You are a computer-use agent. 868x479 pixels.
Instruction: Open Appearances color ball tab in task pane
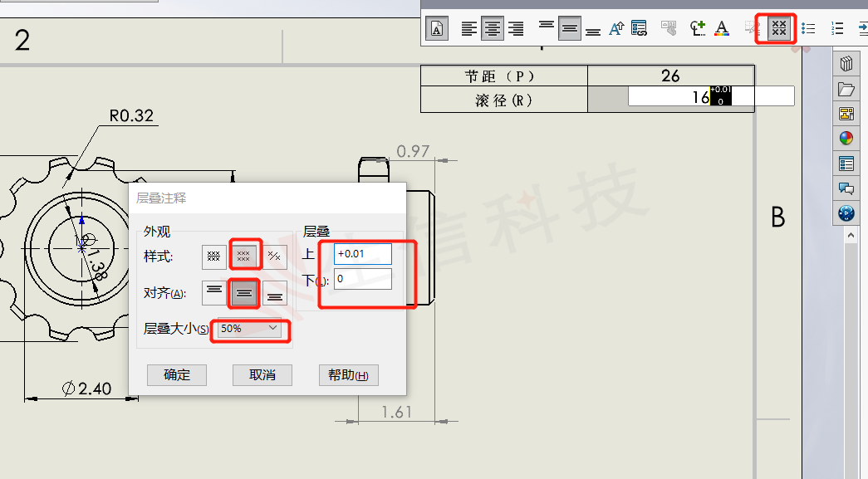tap(846, 139)
